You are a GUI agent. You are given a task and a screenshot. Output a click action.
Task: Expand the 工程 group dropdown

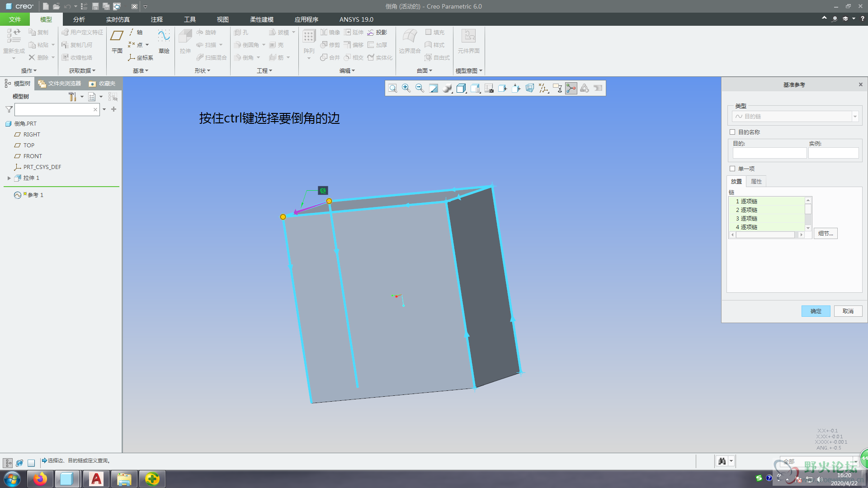coord(264,70)
